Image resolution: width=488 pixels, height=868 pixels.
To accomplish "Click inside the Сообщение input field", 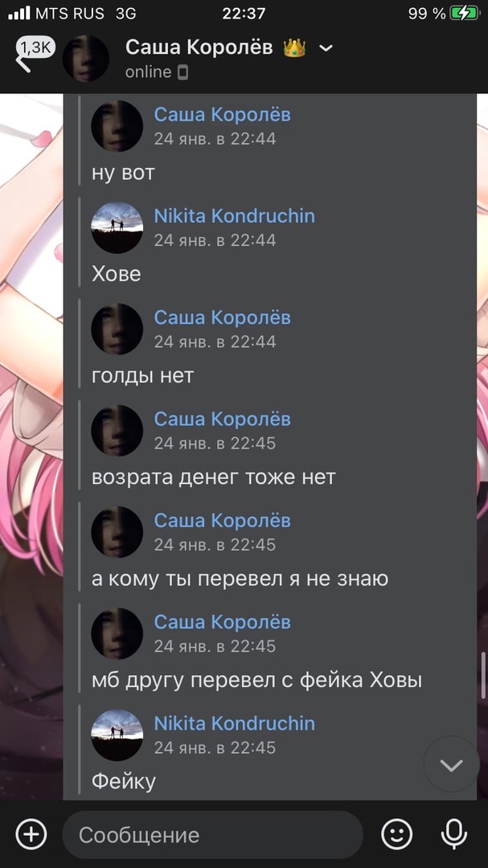I will (x=213, y=835).
